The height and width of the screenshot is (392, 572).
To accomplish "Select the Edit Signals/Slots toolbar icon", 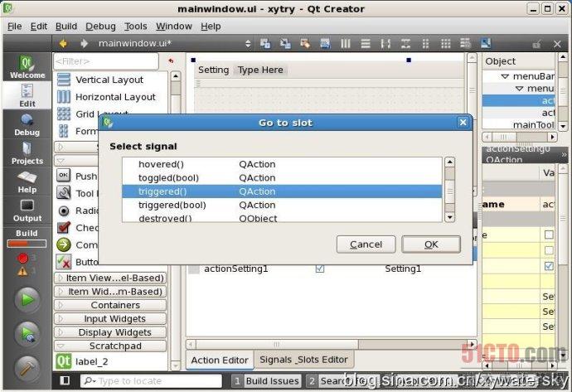I will 285,44.
